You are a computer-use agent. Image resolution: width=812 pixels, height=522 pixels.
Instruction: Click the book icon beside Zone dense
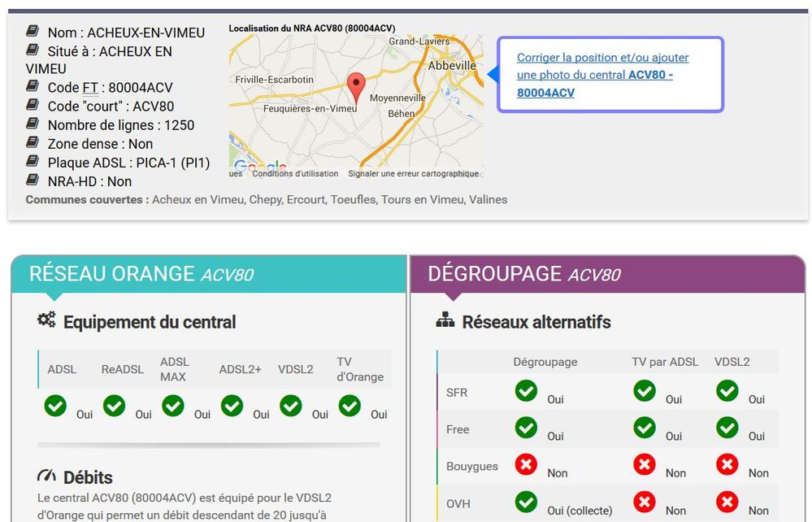33,142
